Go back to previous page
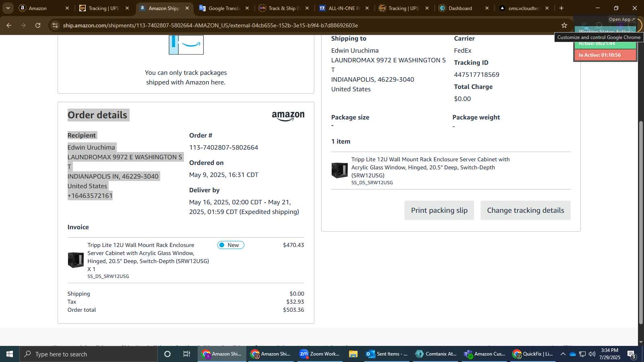 click(9, 25)
